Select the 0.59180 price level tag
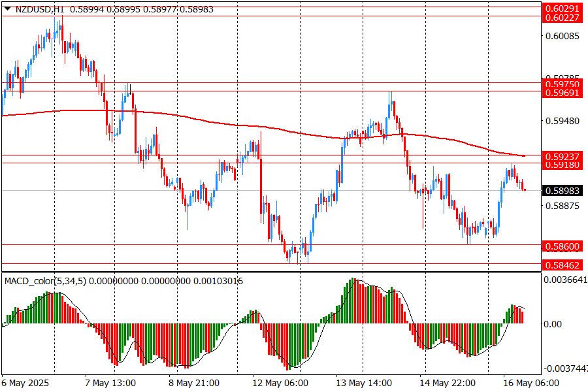 [x=562, y=165]
